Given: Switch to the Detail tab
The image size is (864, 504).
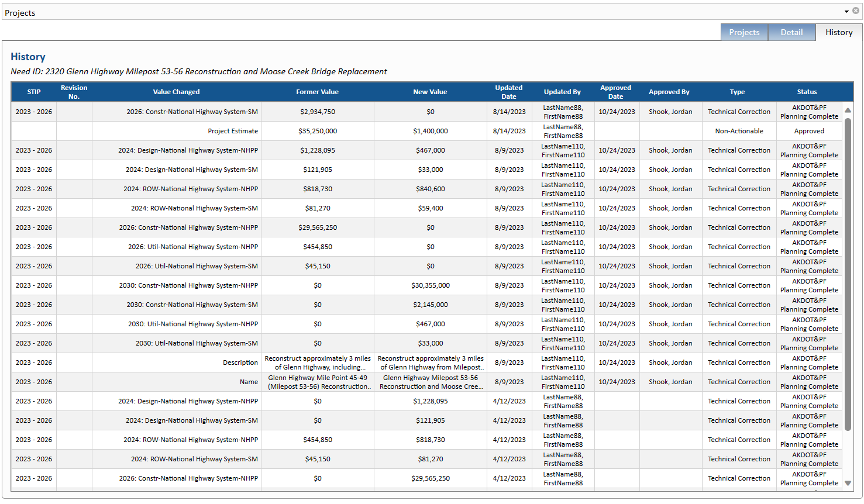Looking at the screenshot, I should coord(791,32).
